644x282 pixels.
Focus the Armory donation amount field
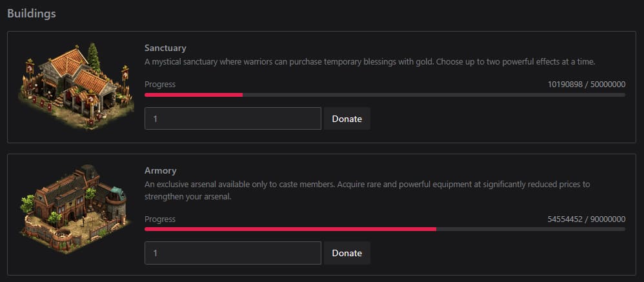point(233,253)
